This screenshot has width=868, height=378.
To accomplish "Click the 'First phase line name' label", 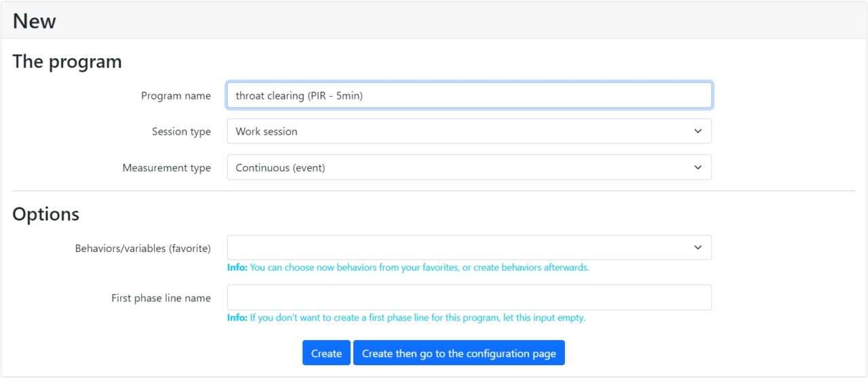I will click(x=161, y=298).
